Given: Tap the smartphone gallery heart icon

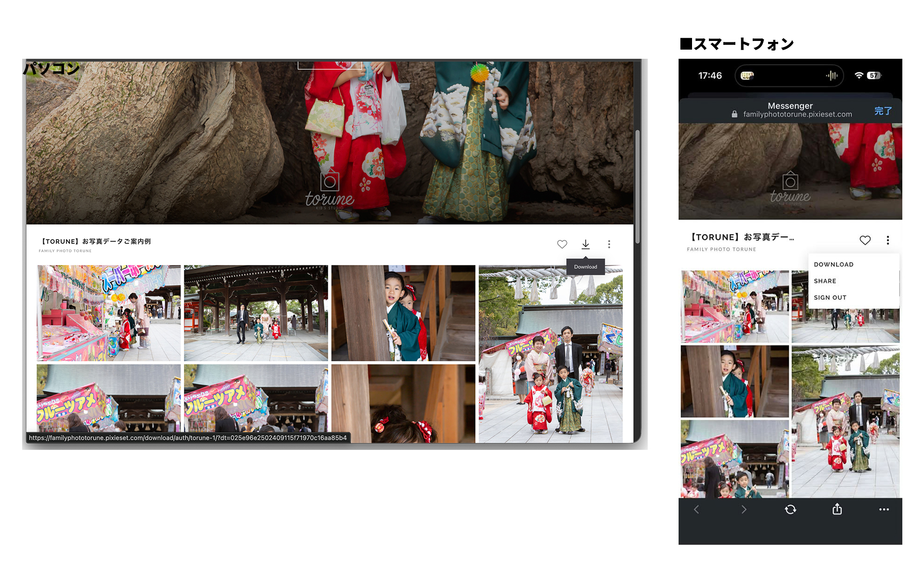Looking at the screenshot, I should tap(865, 240).
